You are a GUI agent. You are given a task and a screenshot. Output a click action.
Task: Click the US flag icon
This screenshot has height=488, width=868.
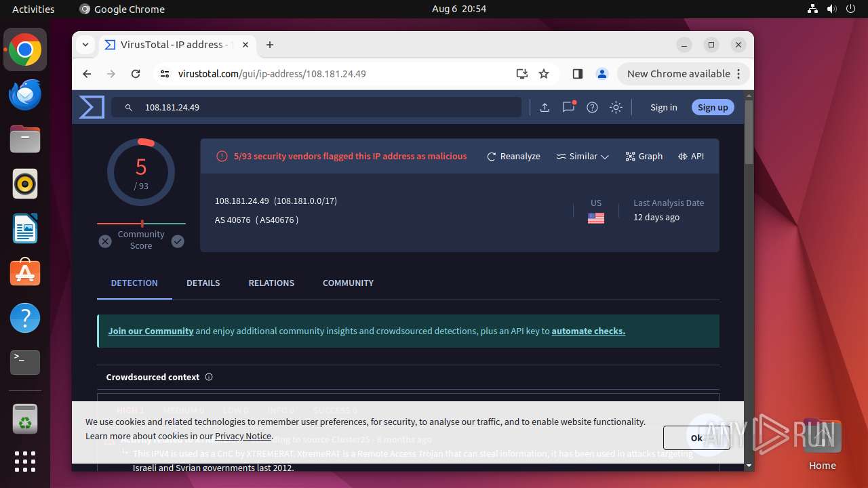click(x=596, y=218)
